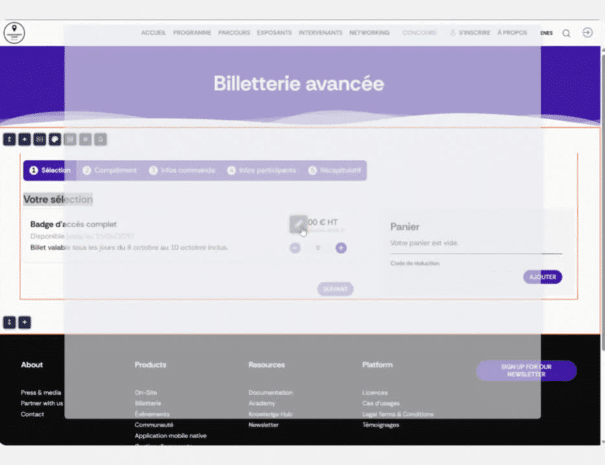The image size is (605, 465).
Task: Open the Knowledge Hub footer link
Action: click(270, 414)
